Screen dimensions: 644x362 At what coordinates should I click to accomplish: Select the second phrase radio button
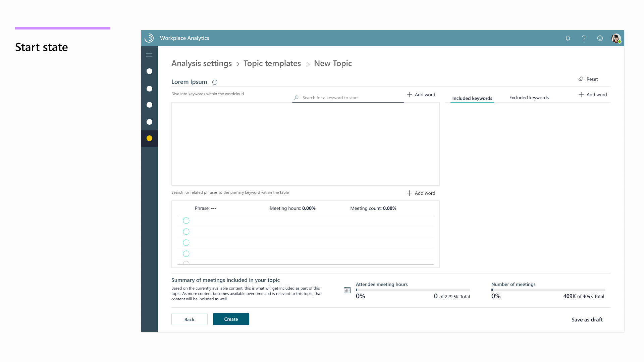186,232
